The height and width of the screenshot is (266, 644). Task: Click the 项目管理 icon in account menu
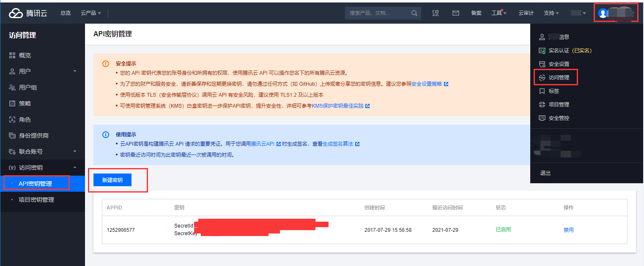[542, 105]
